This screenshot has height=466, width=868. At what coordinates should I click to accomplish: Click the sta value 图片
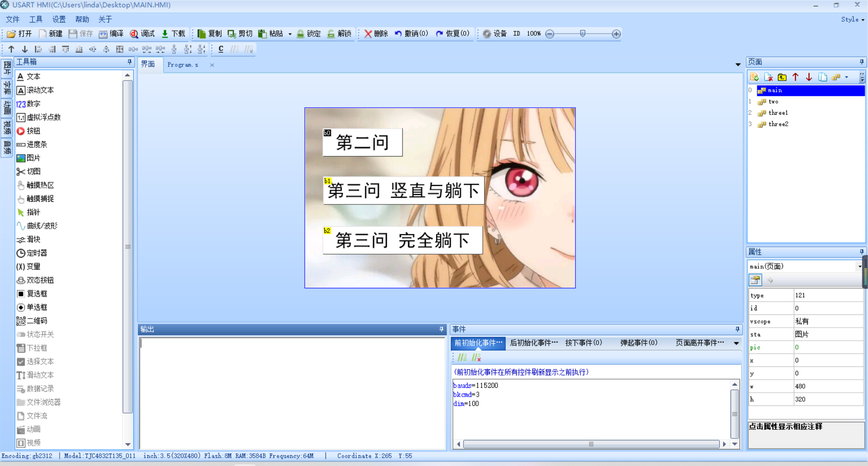coord(829,334)
